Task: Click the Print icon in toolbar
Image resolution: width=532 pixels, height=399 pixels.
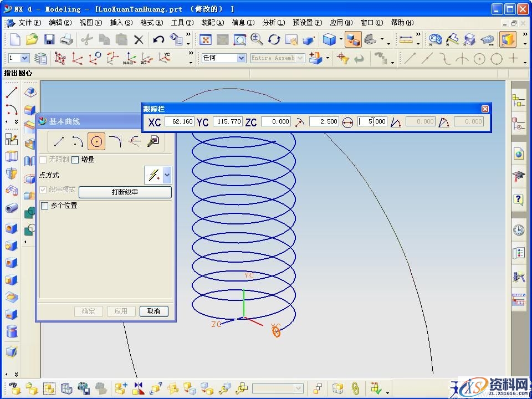Action: pos(66,39)
